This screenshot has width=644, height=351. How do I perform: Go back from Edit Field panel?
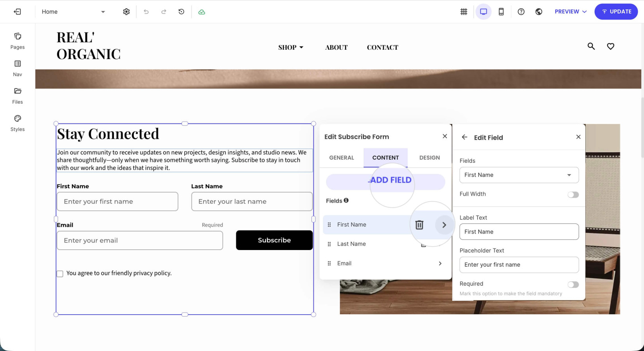[x=464, y=137]
